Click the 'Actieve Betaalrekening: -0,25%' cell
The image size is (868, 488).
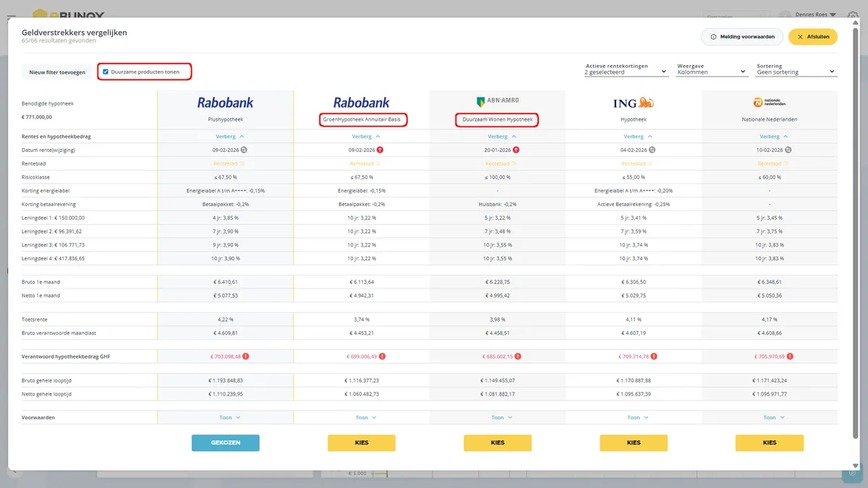click(634, 205)
